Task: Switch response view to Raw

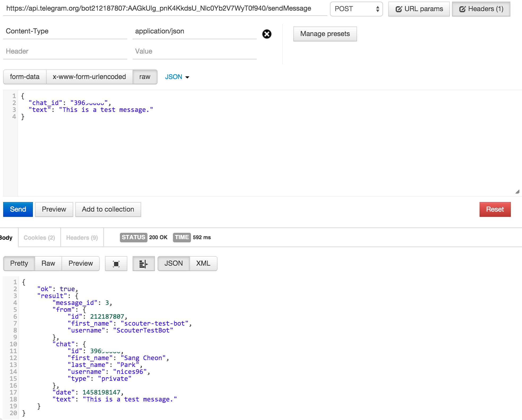Action: pyautogui.click(x=48, y=263)
